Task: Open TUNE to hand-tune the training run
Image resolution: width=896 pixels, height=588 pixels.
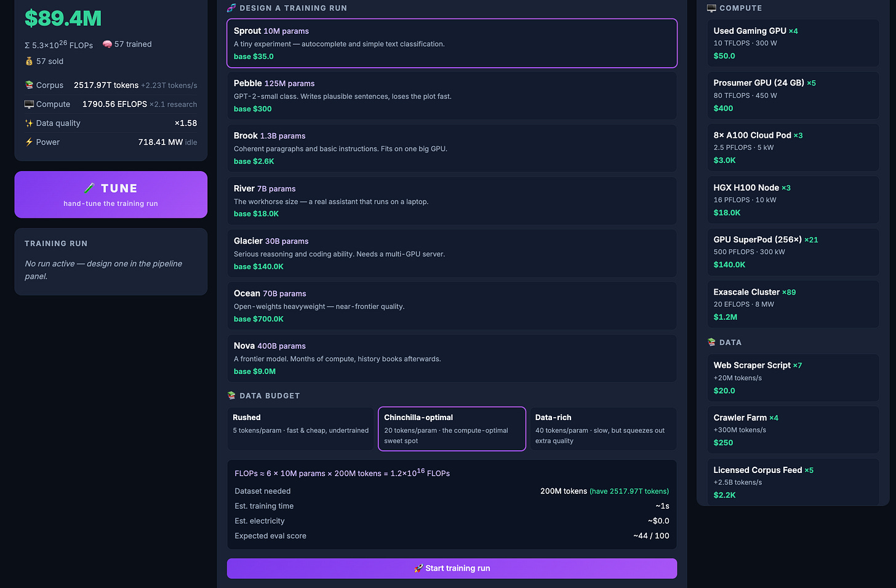Action: pyautogui.click(x=111, y=194)
